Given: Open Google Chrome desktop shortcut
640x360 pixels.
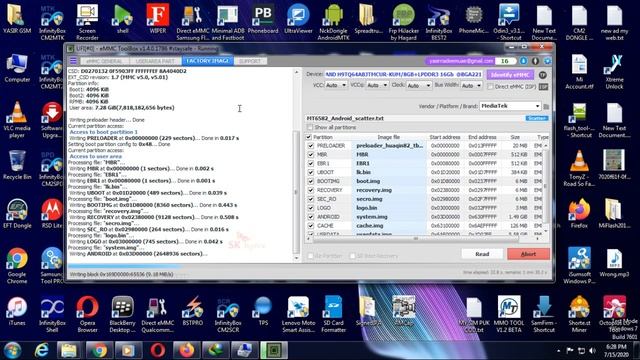Looking at the screenshot, I should click(x=17, y=266).
